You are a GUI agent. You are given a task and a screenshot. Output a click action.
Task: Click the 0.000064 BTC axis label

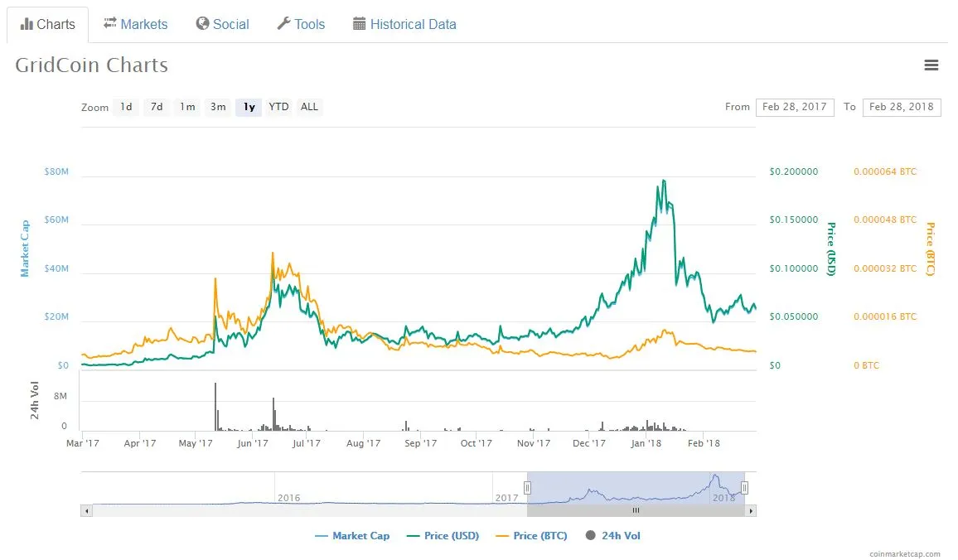point(885,171)
